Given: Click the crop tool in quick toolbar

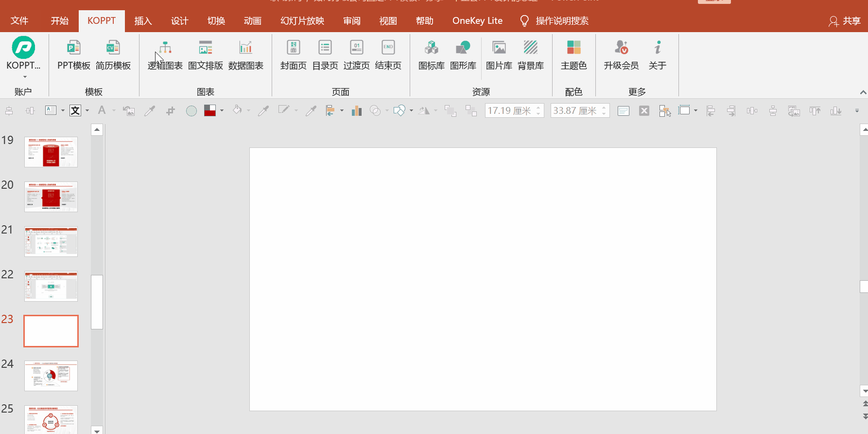Looking at the screenshot, I should [171, 111].
